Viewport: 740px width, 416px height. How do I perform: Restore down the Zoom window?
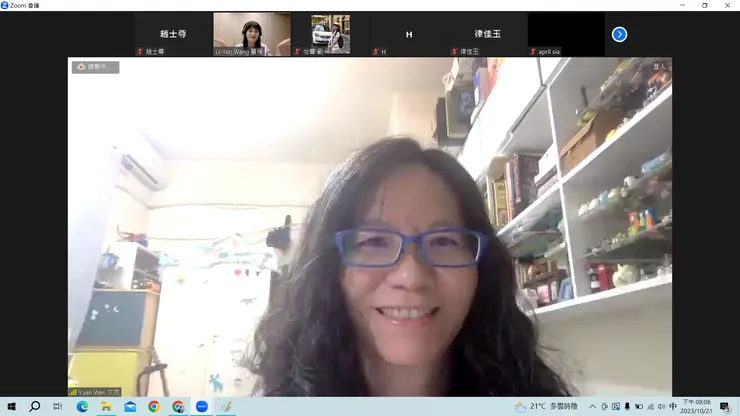tap(705, 5)
